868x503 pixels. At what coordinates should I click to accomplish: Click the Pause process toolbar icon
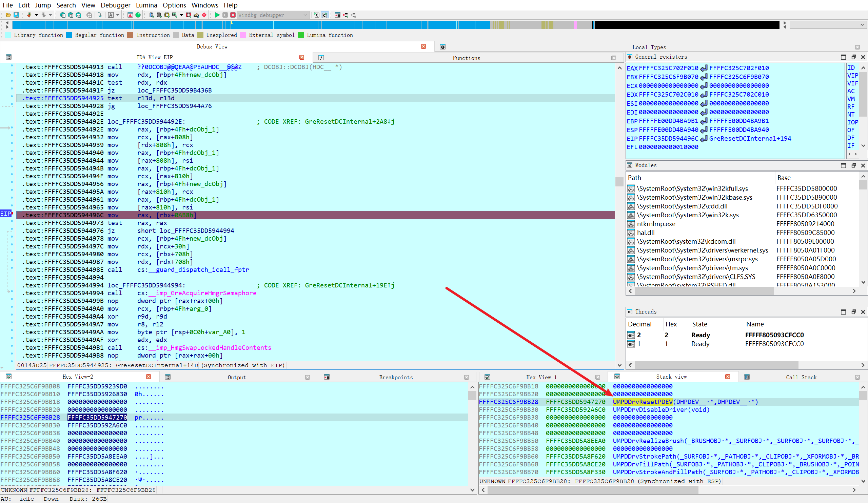click(225, 15)
